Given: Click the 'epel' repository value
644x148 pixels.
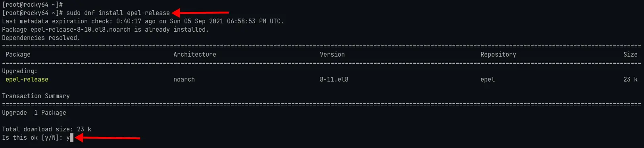Looking at the screenshot, I should coord(488,80).
